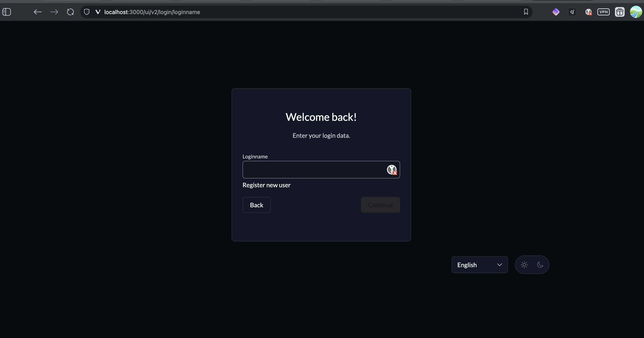Image resolution: width=644 pixels, height=338 pixels.
Task: Reload the current page
Action: [x=70, y=12]
